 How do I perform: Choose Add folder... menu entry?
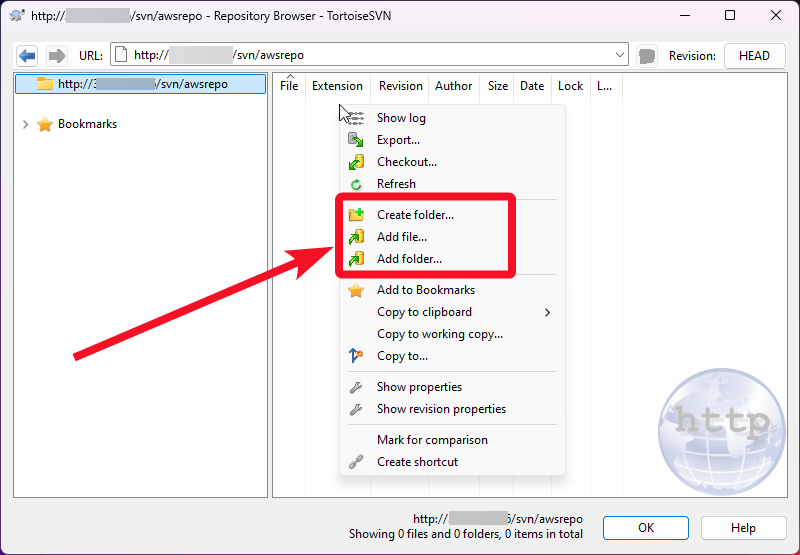coord(409,259)
